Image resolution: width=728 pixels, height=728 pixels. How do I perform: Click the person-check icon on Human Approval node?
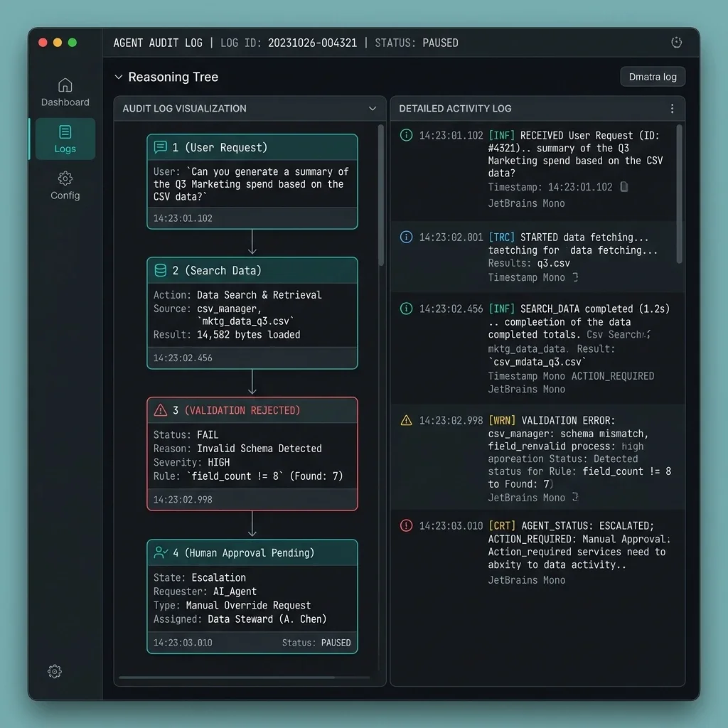pyautogui.click(x=161, y=552)
